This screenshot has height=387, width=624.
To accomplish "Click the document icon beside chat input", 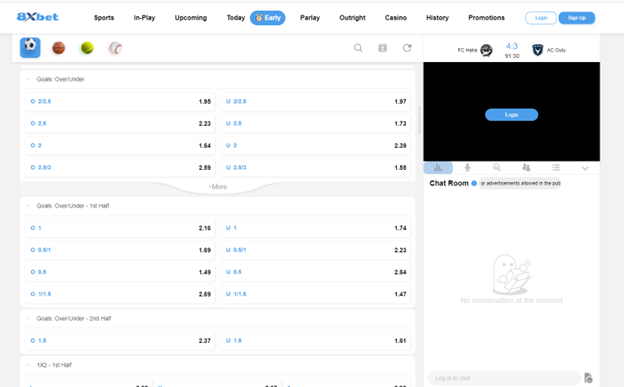I will point(588,378).
